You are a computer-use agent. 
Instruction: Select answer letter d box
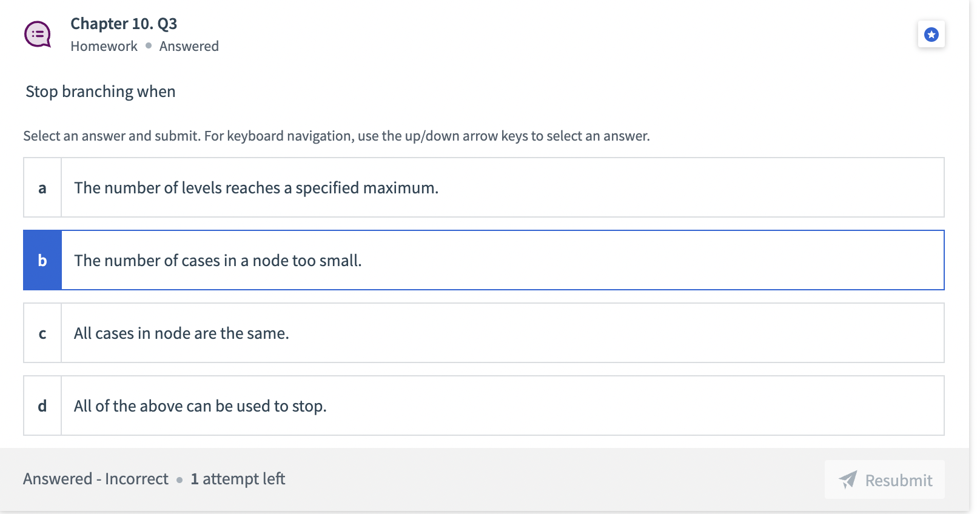42,406
